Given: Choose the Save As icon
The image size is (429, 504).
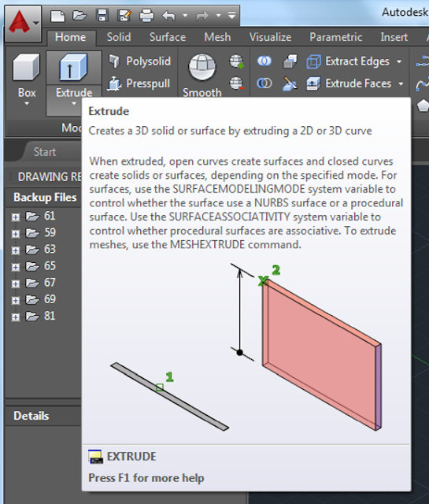Looking at the screenshot, I should (x=124, y=16).
